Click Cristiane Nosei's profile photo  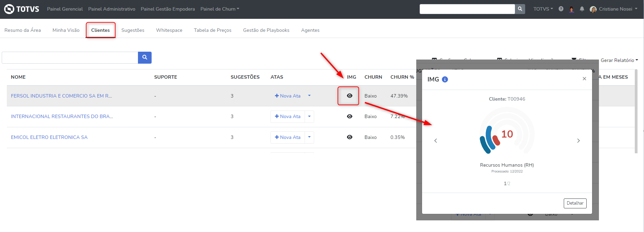593,9
